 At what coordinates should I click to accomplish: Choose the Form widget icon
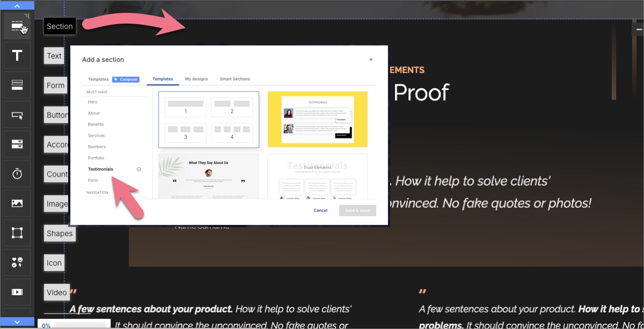[17, 85]
